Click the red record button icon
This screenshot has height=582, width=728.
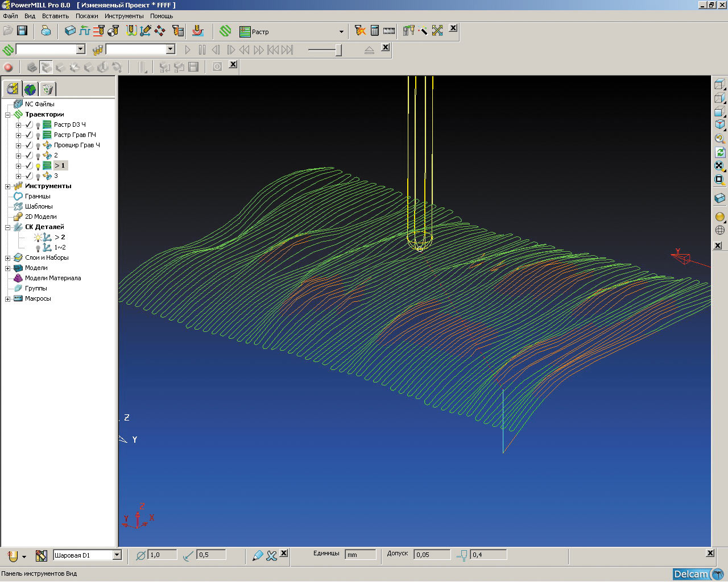pos(9,68)
